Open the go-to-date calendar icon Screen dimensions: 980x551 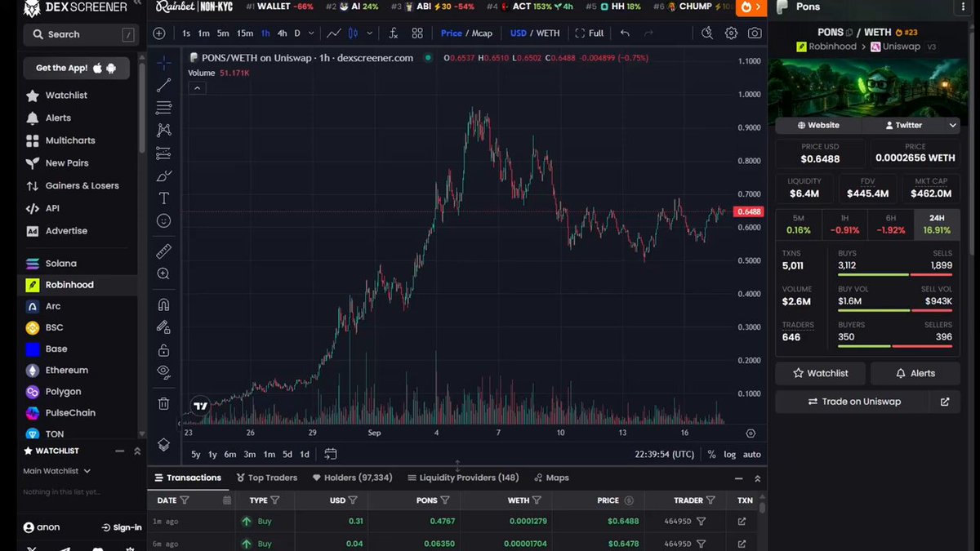[330, 454]
